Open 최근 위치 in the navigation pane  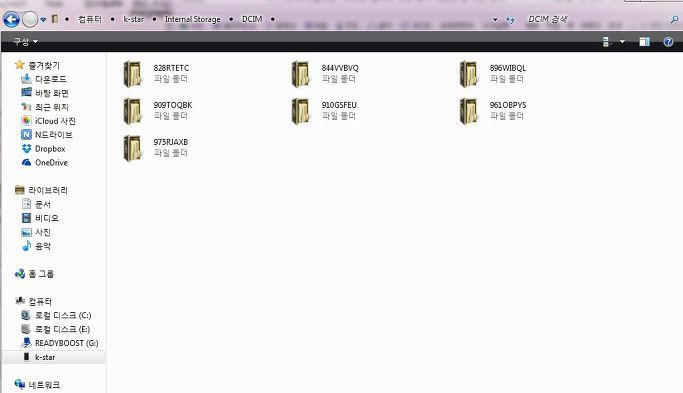tap(52, 107)
